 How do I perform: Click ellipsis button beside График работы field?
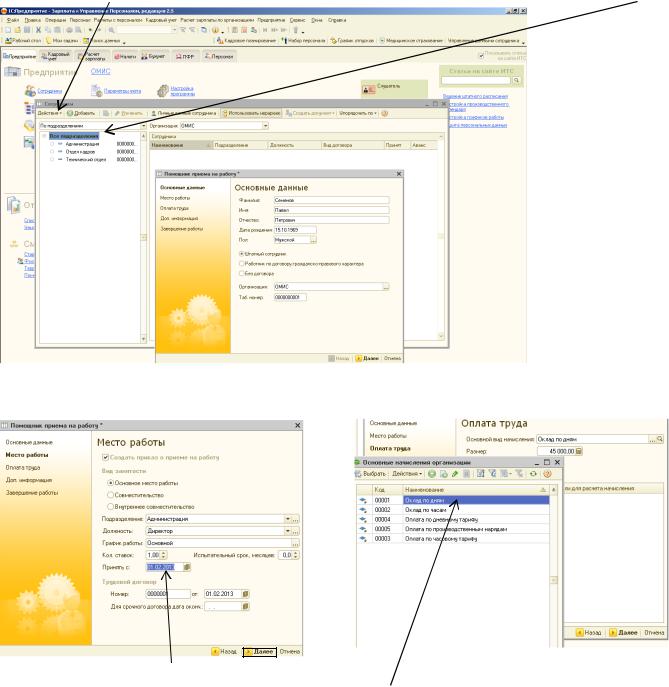click(296, 543)
